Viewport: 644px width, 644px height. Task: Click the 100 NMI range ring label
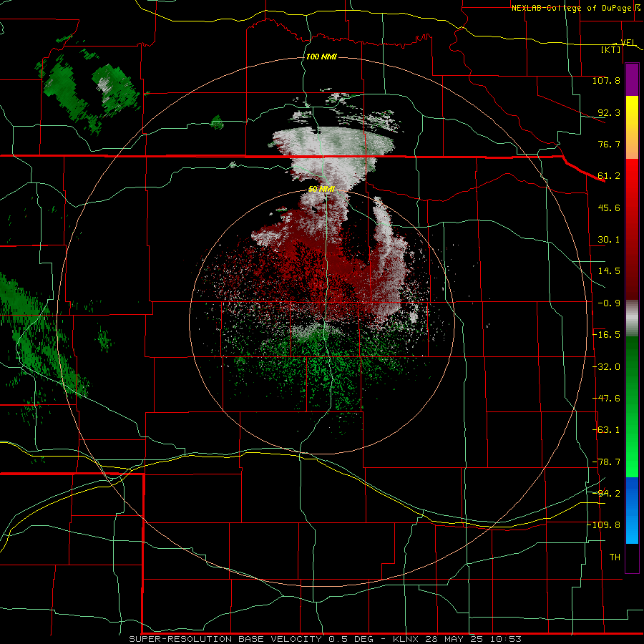pos(321,57)
